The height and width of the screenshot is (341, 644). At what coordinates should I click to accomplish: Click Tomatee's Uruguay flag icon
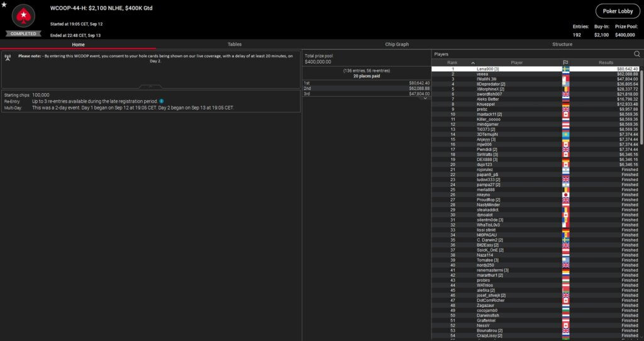(x=565, y=260)
